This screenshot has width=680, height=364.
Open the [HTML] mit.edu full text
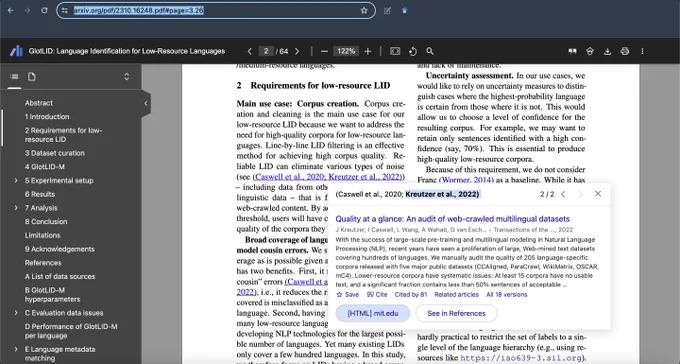click(x=373, y=313)
